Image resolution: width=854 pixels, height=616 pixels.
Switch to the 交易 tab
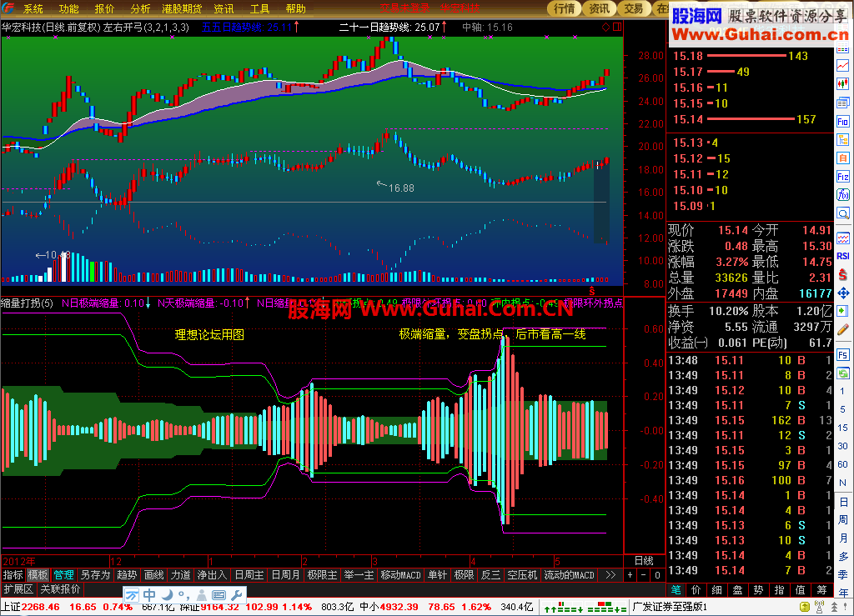click(x=634, y=8)
